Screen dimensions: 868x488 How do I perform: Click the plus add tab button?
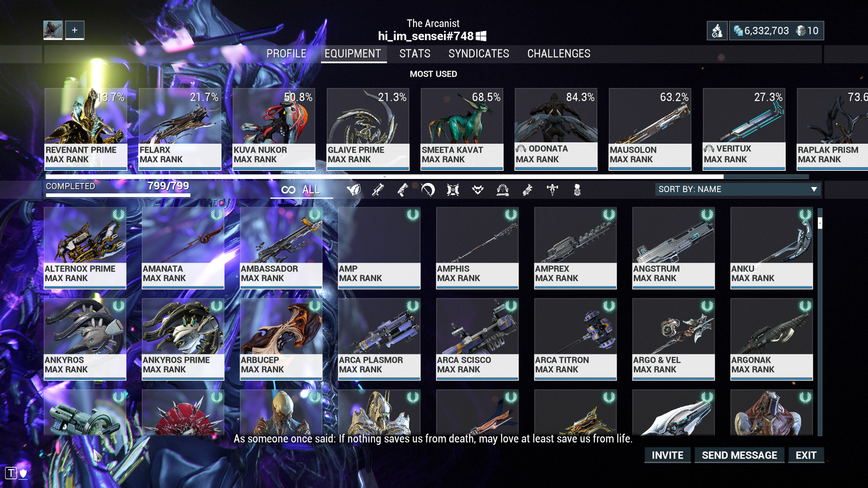(75, 30)
